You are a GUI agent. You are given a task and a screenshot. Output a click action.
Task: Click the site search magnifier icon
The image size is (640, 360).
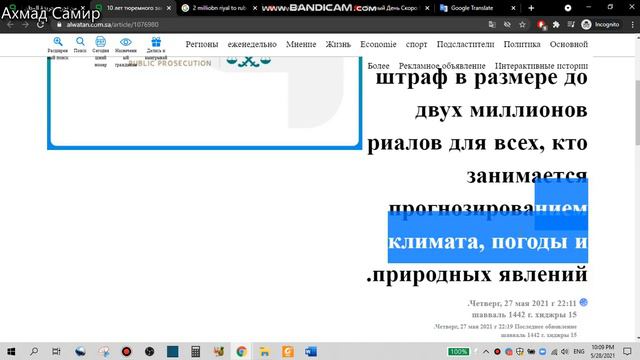tap(80, 41)
